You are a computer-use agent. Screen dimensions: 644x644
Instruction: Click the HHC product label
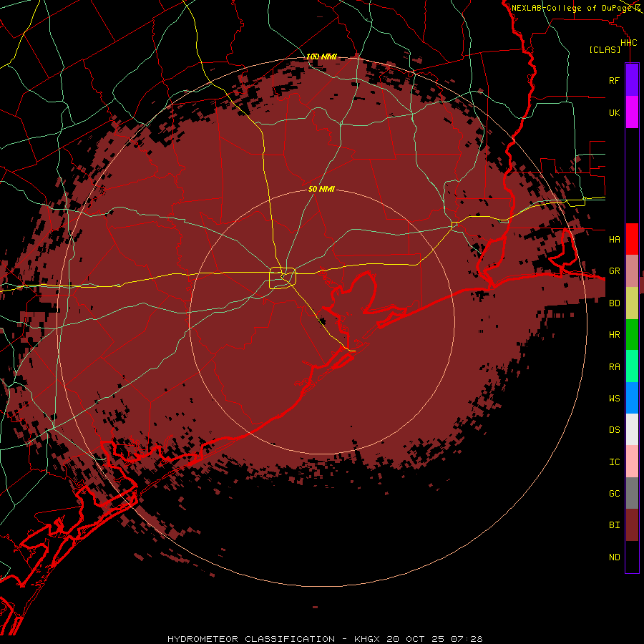tap(628, 43)
